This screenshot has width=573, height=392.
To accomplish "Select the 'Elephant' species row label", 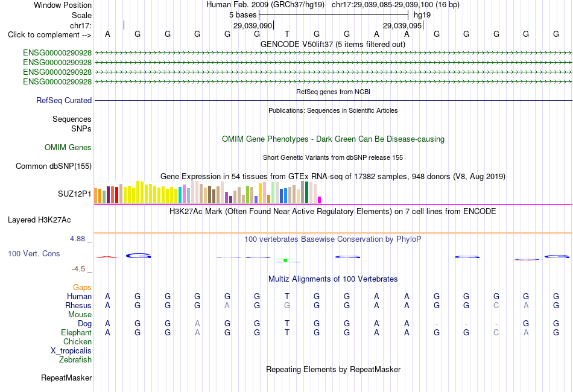I will [76, 332].
